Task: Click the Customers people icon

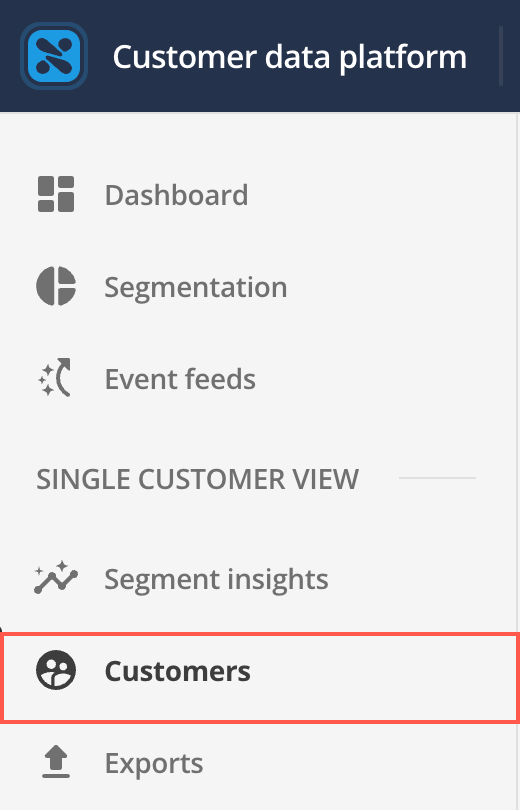Action: (56, 670)
